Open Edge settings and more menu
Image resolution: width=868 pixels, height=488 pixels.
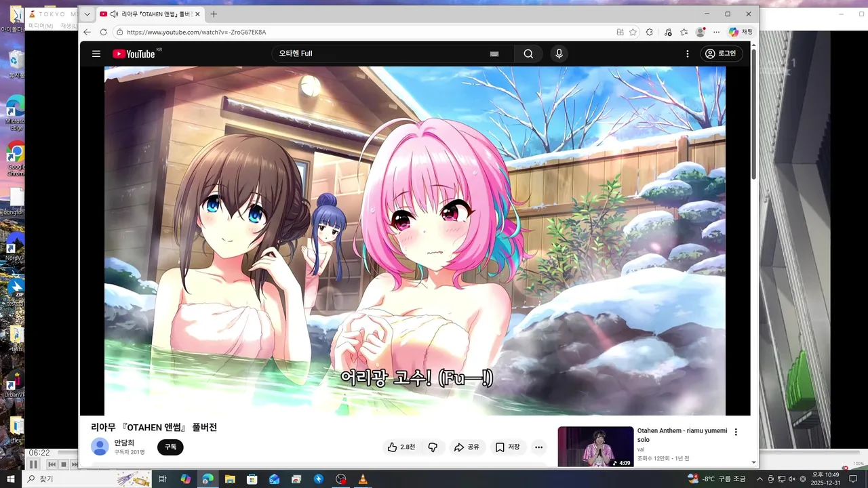click(716, 32)
